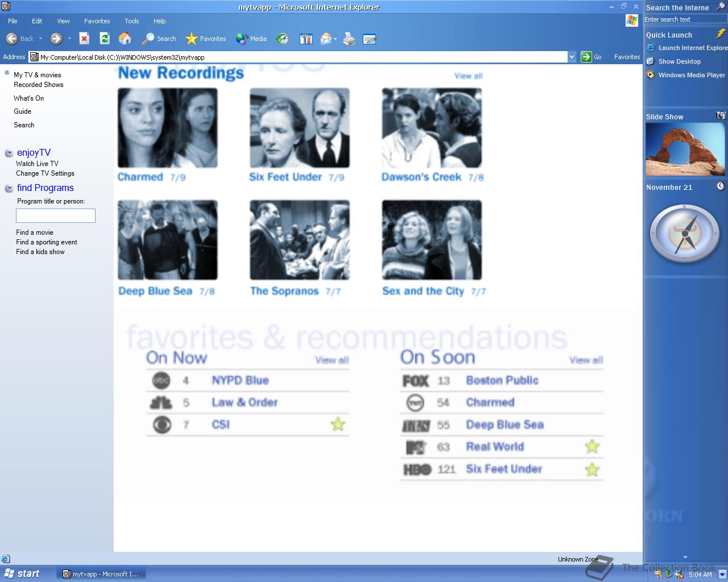Launch Windows Media Player from sidebar

[686, 75]
